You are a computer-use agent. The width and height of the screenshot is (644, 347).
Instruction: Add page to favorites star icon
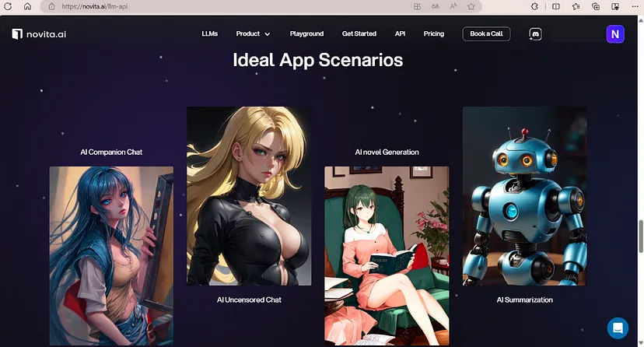tap(471, 6)
